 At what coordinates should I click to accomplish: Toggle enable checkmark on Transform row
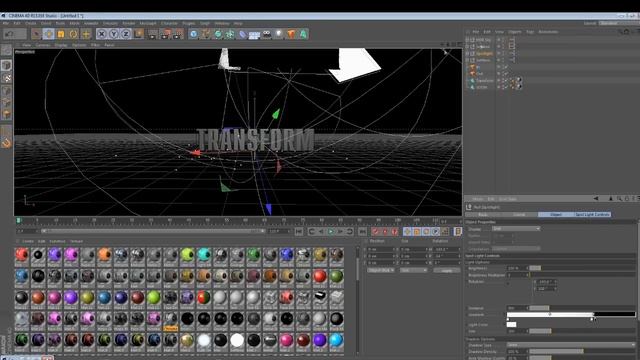(x=507, y=80)
